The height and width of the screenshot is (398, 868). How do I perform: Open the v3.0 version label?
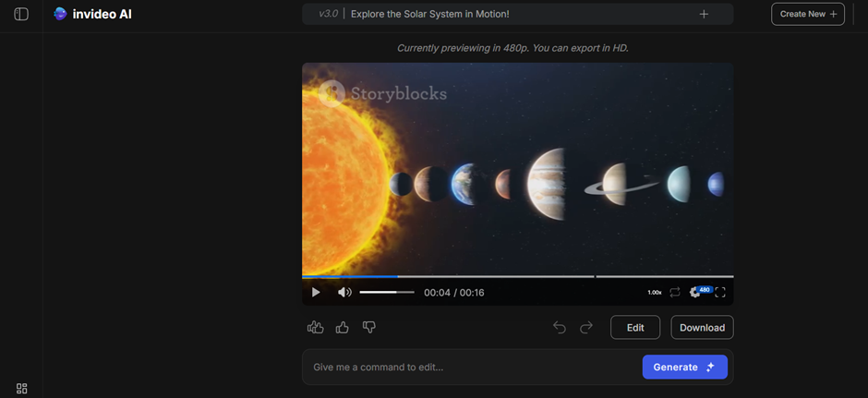tap(328, 14)
